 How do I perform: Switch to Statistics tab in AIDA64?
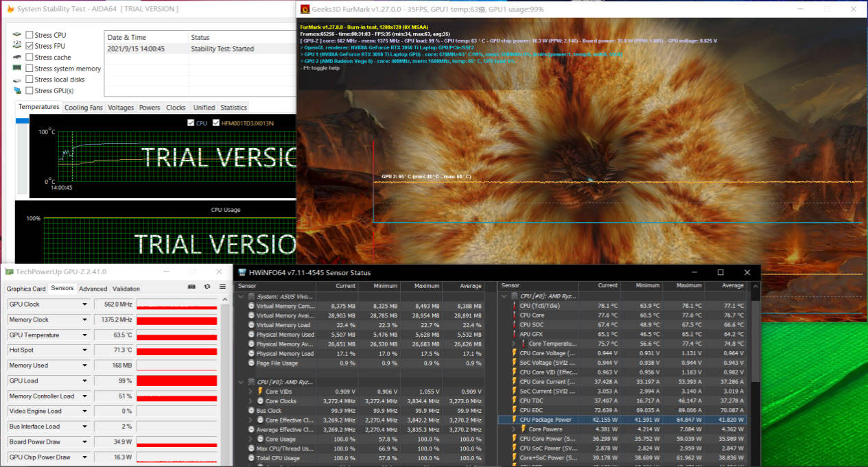233,108
